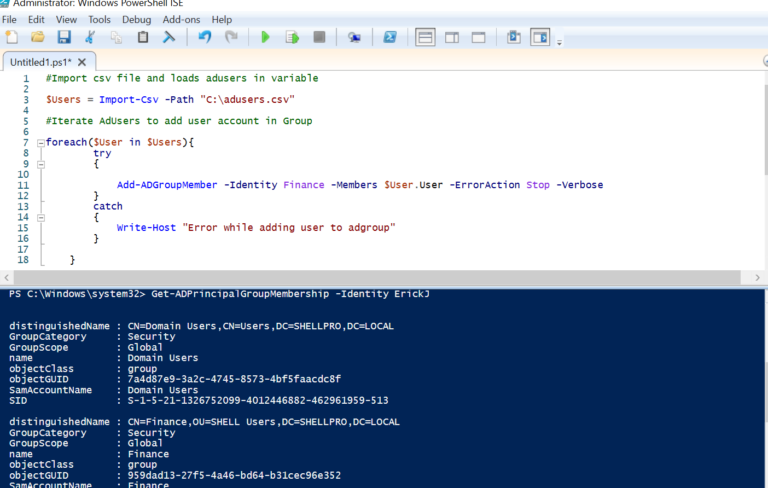Click the Redo arrow icon
The width and height of the screenshot is (768, 488).
[x=231, y=37]
